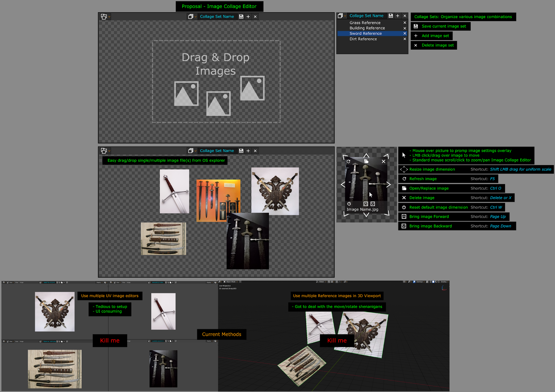The width and height of the screenshot is (555, 392).
Task: Click the browse collage set icon in the empty editor
Action: 191,17
